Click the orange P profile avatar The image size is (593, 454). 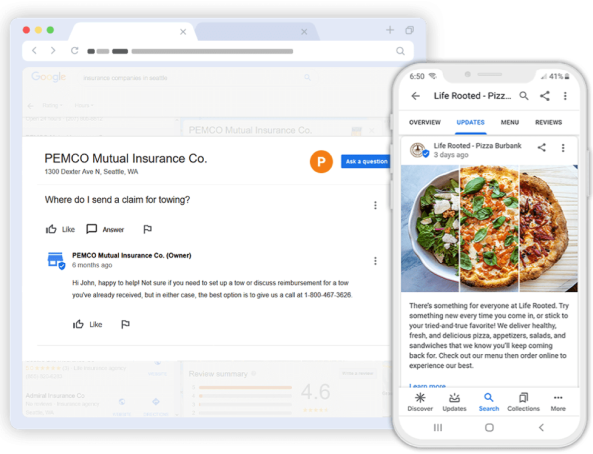coord(321,162)
